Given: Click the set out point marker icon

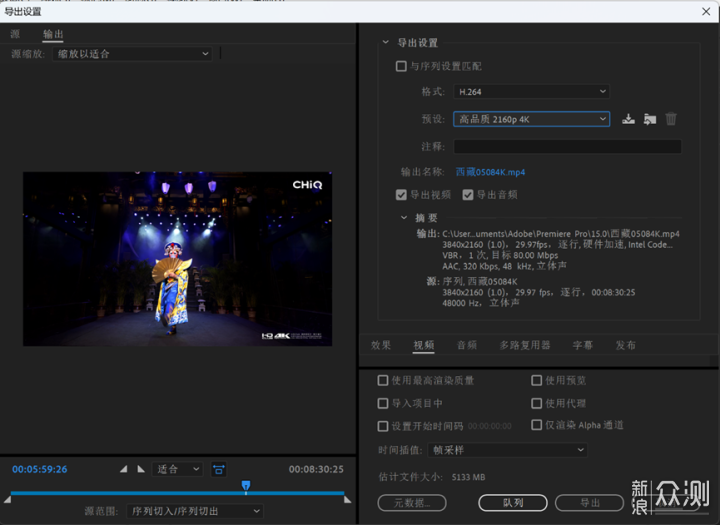Looking at the screenshot, I should [x=141, y=469].
